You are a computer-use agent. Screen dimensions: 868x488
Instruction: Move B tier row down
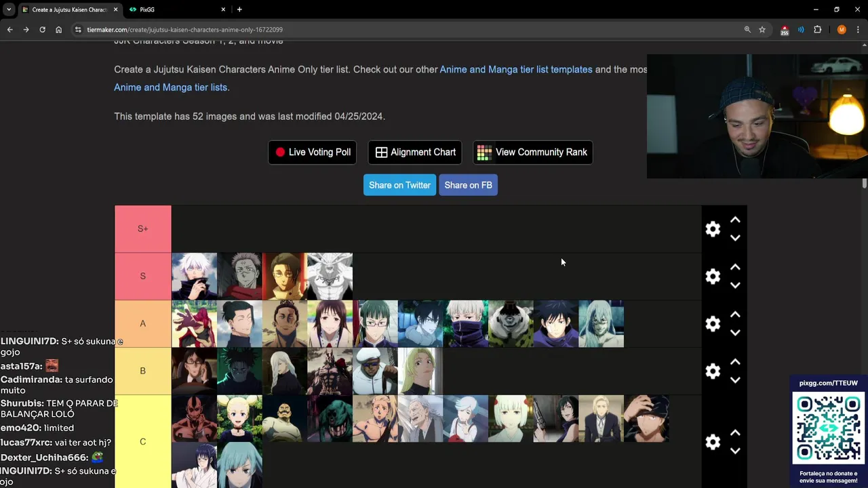pos(735,380)
